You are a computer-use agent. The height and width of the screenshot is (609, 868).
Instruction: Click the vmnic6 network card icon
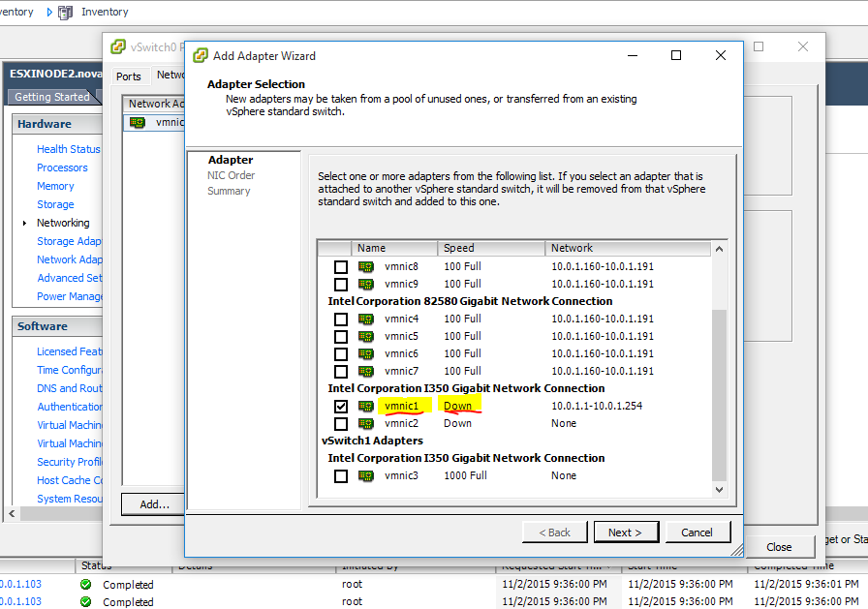tap(366, 354)
